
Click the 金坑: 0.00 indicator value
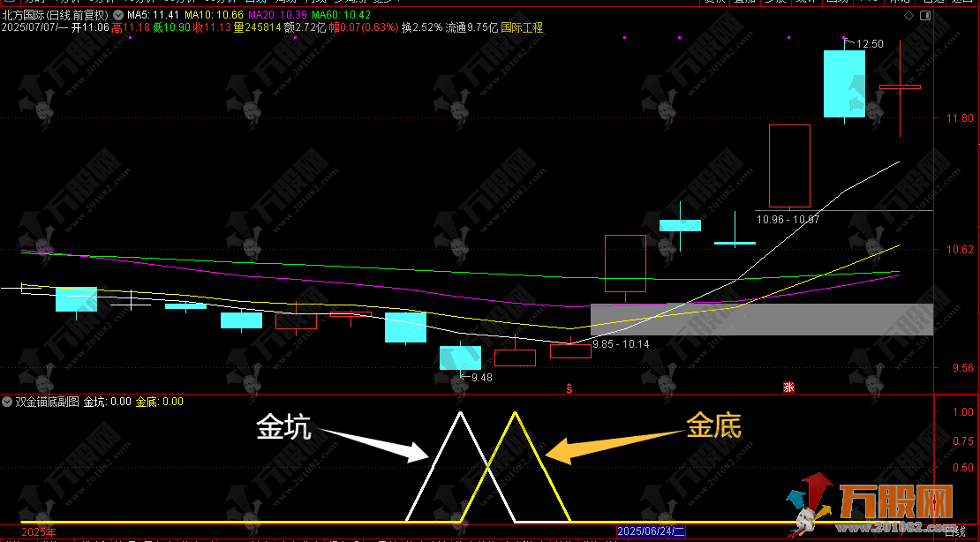tap(108, 402)
